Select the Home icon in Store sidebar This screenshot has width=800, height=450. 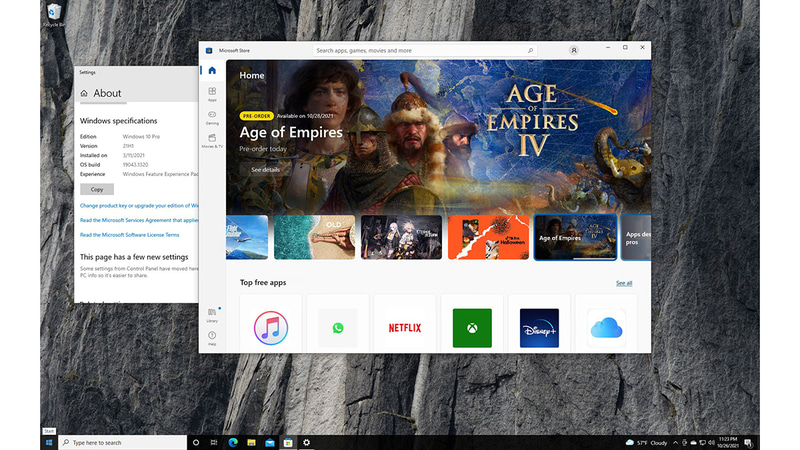212,70
